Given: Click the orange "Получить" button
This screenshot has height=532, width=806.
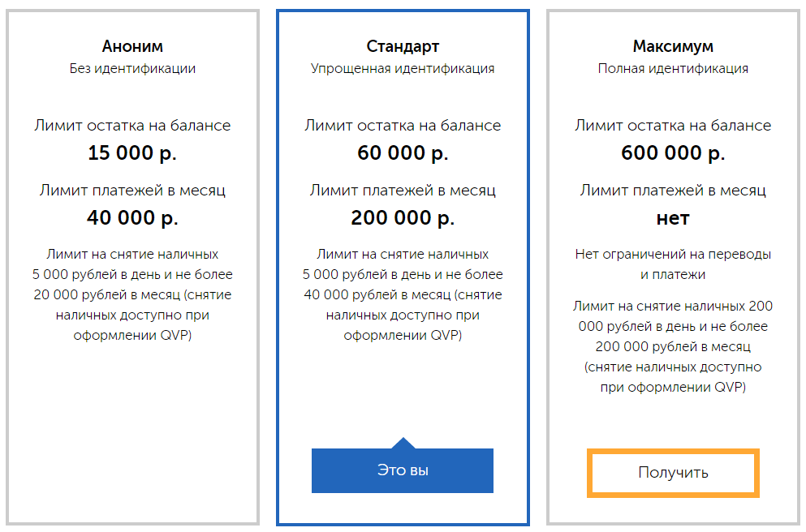Looking at the screenshot, I should (x=673, y=473).
